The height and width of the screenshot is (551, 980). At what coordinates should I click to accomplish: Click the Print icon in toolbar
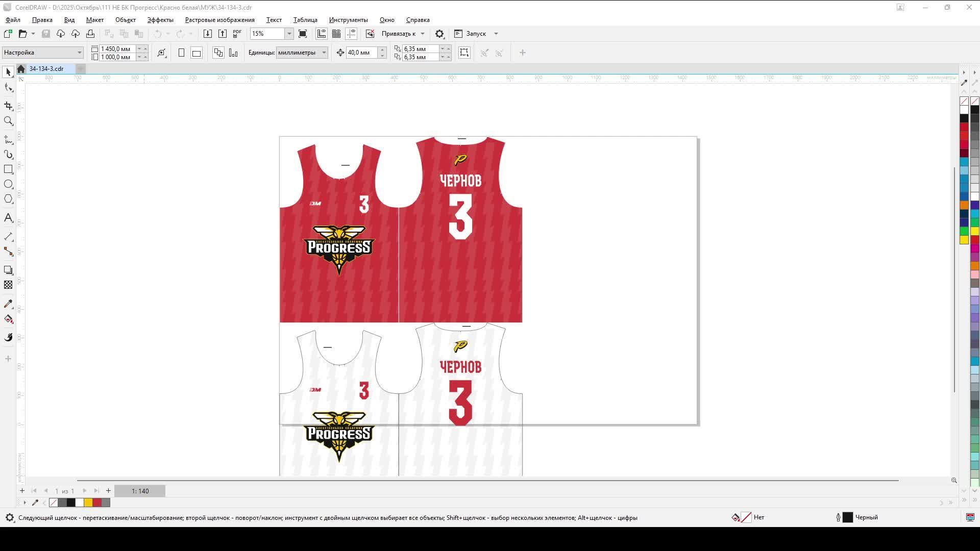[90, 34]
